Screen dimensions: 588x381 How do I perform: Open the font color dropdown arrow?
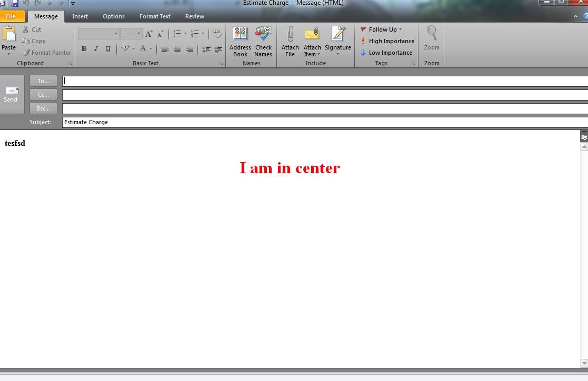[151, 49]
